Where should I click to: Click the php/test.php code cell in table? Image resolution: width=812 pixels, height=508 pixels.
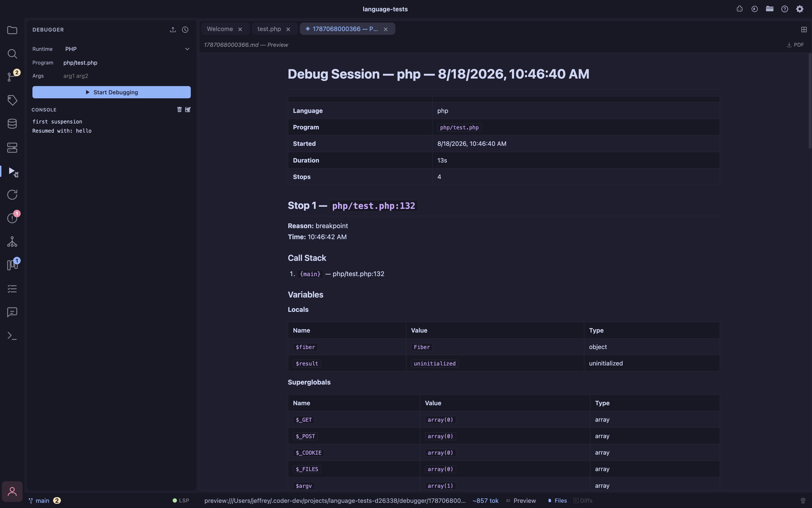(459, 128)
